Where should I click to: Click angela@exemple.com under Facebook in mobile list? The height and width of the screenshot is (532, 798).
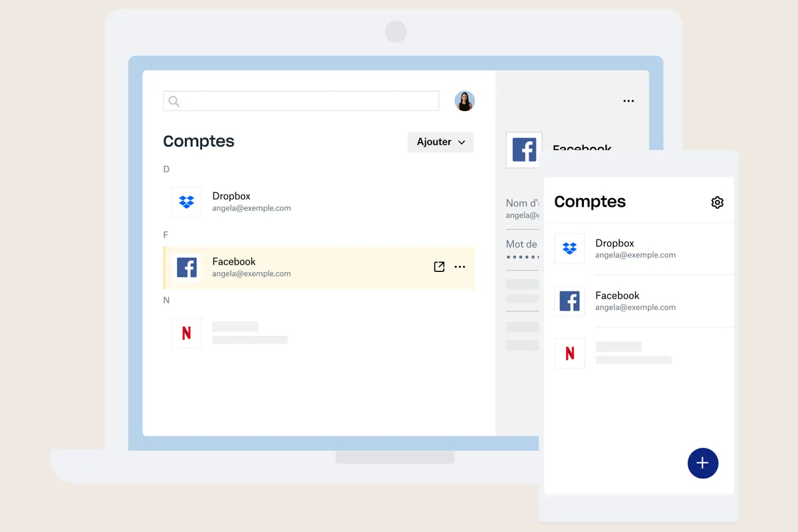[635, 307]
